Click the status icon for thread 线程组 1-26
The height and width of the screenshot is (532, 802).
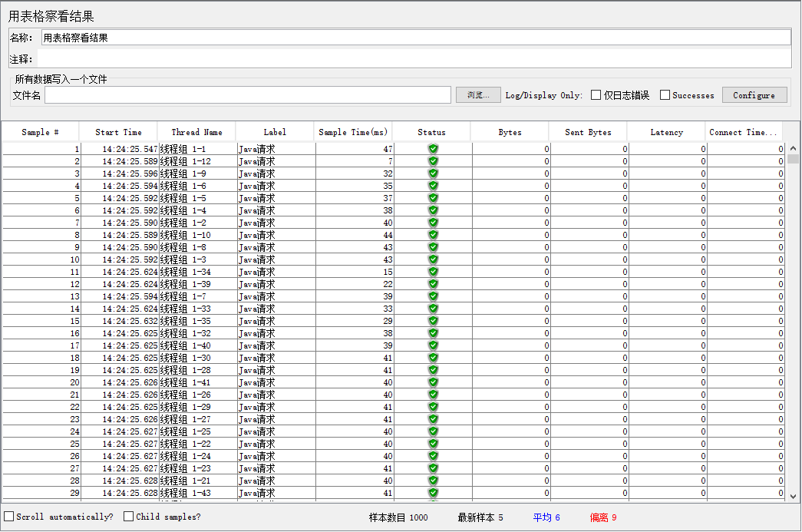[x=433, y=395]
